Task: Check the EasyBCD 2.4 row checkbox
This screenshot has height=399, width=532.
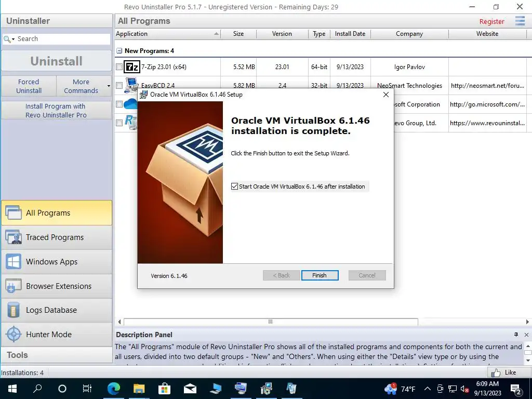Action: click(119, 86)
